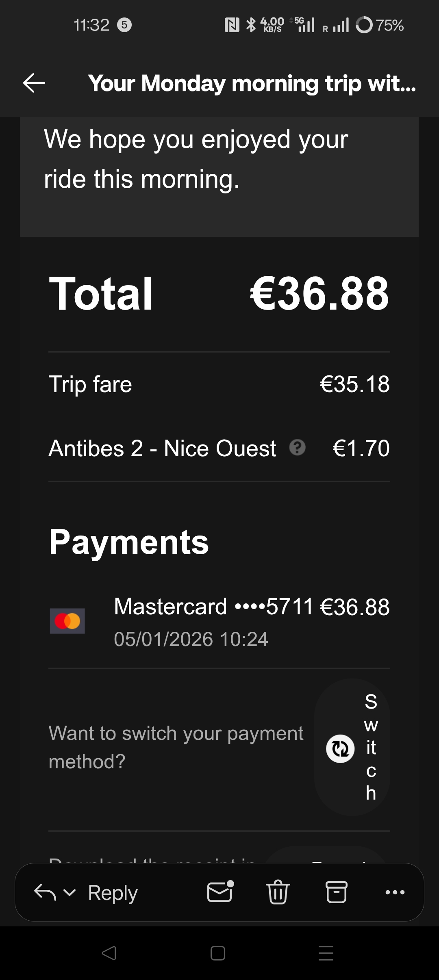This screenshot has height=980, width=439.
Task: Tap the Mastercard logo in Payments
Action: [67, 621]
